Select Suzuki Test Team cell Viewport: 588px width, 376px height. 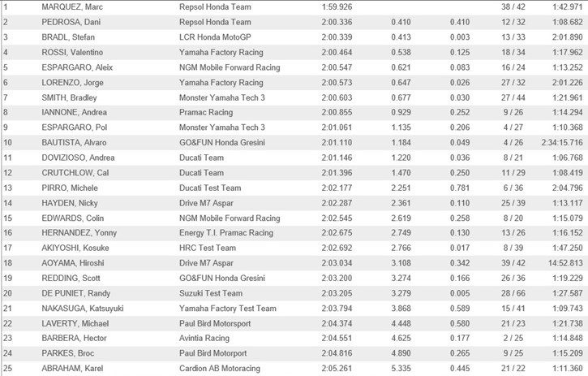coord(210,293)
